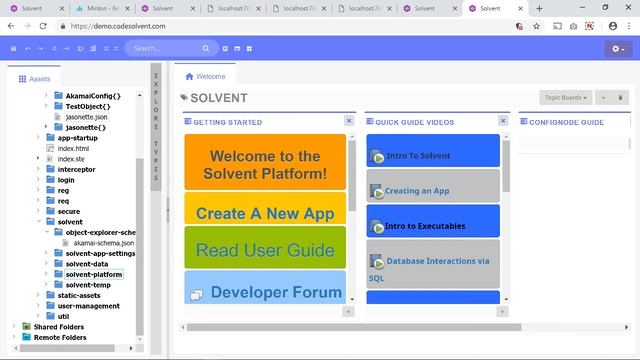The image size is (640, 360).
Task: Expand the AkamaiConfig{} folder
Action: 46,96
